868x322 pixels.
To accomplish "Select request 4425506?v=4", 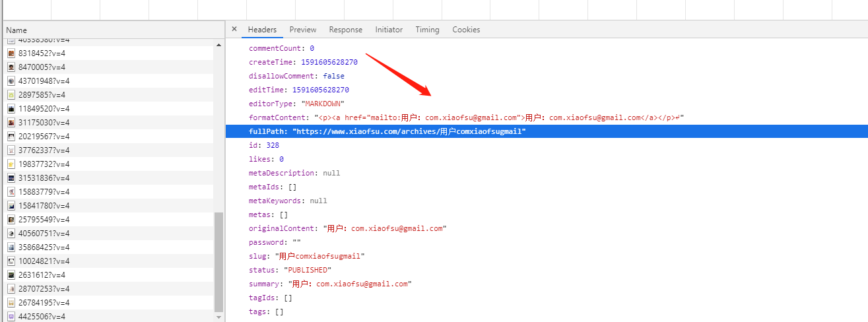I will click(x=107, y=316).
